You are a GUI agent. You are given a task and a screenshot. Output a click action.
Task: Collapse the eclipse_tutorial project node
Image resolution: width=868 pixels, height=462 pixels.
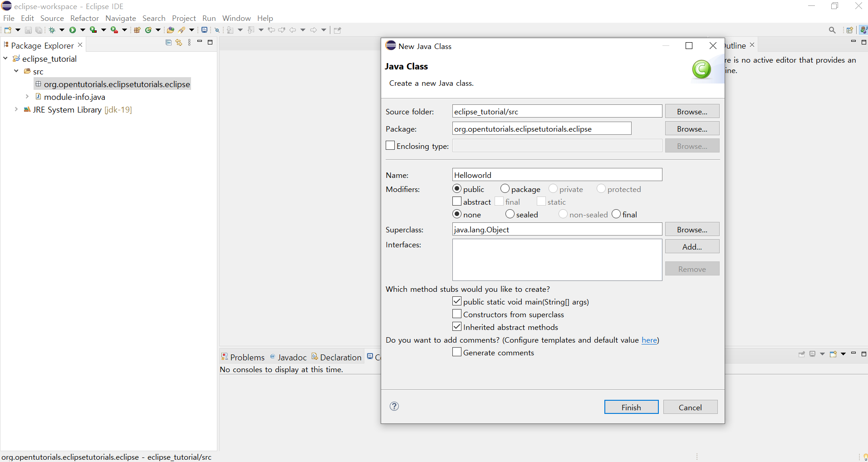pos(5,59)
